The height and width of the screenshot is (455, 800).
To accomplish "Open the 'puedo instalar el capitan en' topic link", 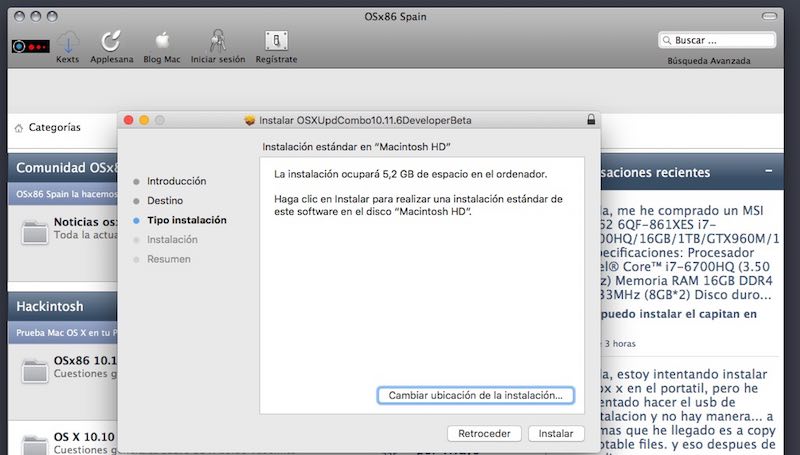I will [x=679, y=314].
